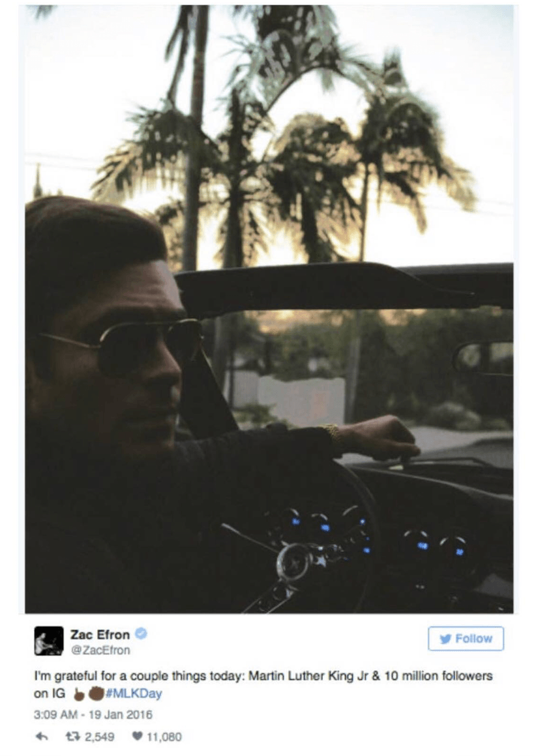Click the raised fist emoji before #MLKDay

[x=95, y=693]
